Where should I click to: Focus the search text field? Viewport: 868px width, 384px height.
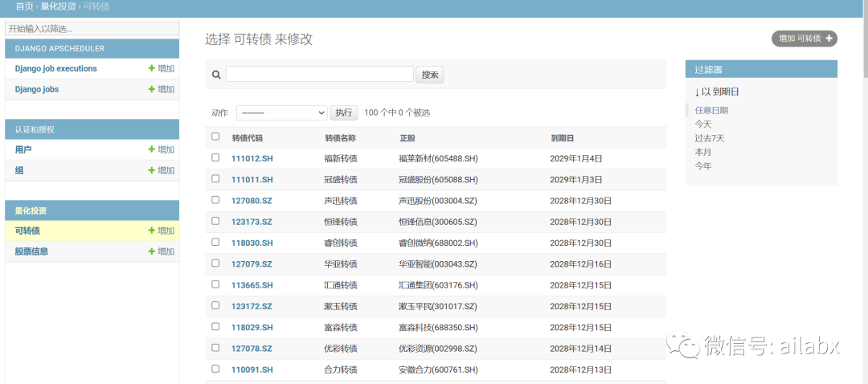[x=319, y=74]
